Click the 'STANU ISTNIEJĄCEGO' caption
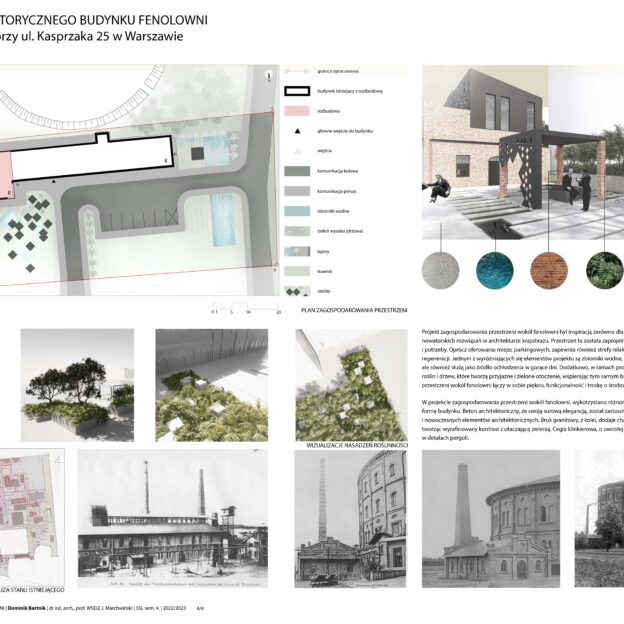This screenshot has width=624, height=624. coord(37,590)
